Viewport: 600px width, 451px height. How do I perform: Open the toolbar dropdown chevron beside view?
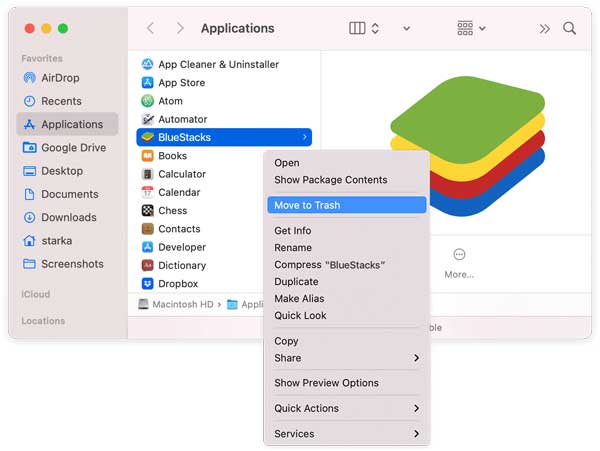407,28
